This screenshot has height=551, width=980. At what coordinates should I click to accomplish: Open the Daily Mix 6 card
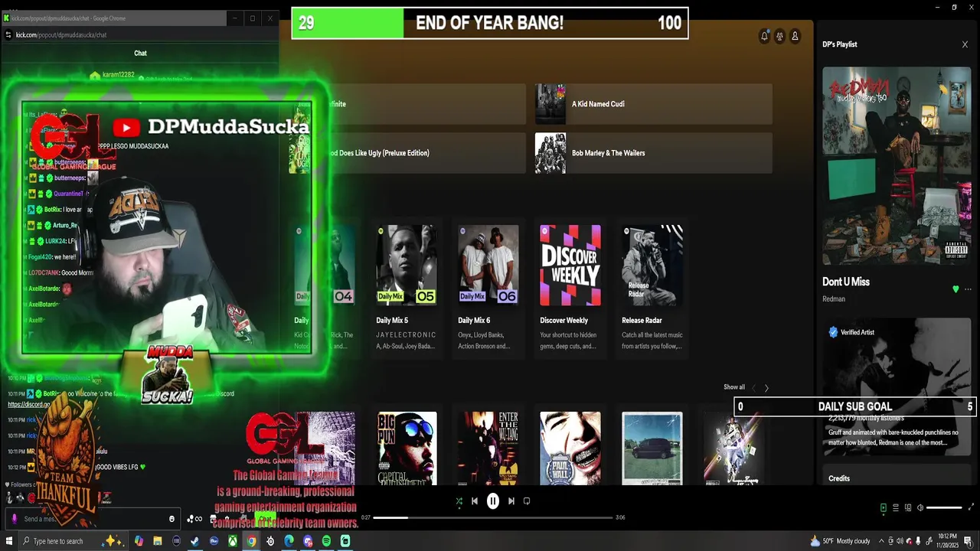click(x=488, y=289)
